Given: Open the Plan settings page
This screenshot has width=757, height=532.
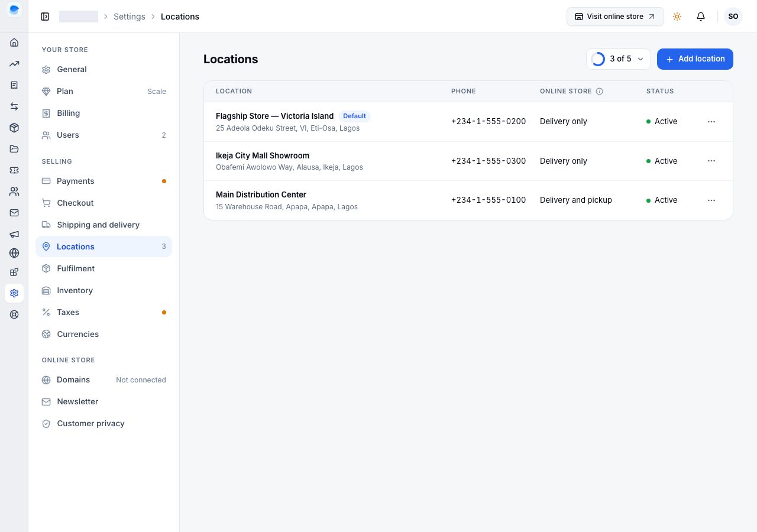Looking at the screenshot, I should click(103, 92).
